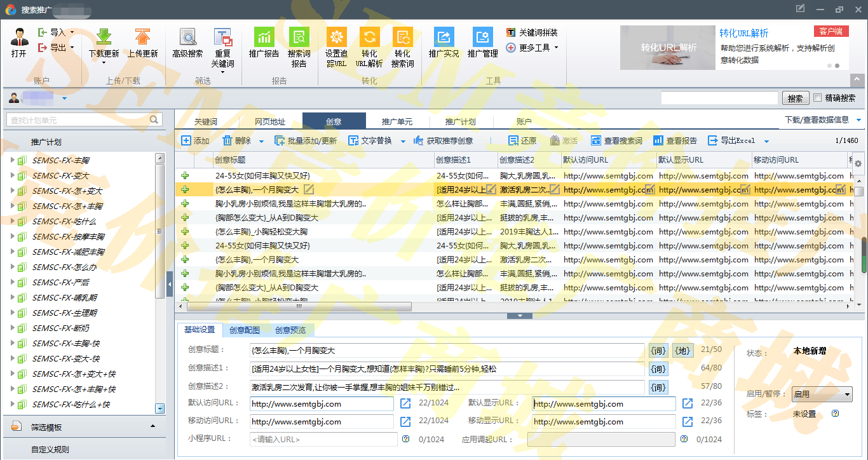Screen dimensions: 868x460
Task: Expand the SEMSC-FX-丰胸 plan tree node
Action: coord(12,160)
